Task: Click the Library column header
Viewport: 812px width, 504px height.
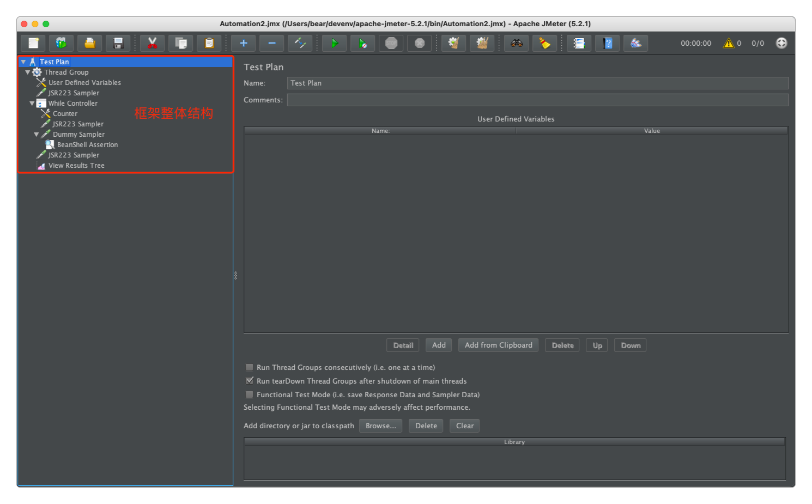Action: (x=514, y=442)
